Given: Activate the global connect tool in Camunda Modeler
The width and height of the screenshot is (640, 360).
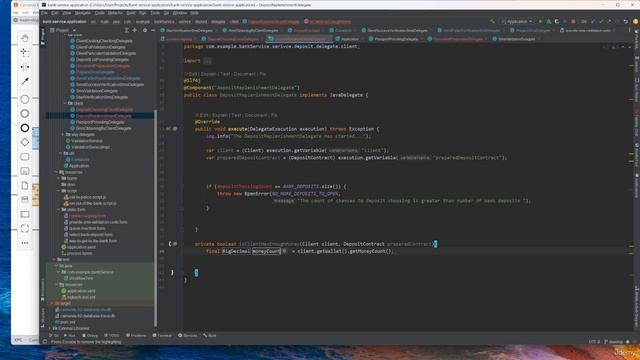Looking at the screenshot, I should tap(25, 81).
